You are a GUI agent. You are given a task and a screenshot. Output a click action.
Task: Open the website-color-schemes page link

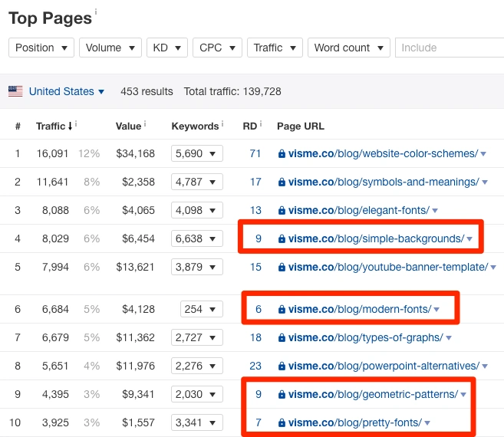[383, 153]
